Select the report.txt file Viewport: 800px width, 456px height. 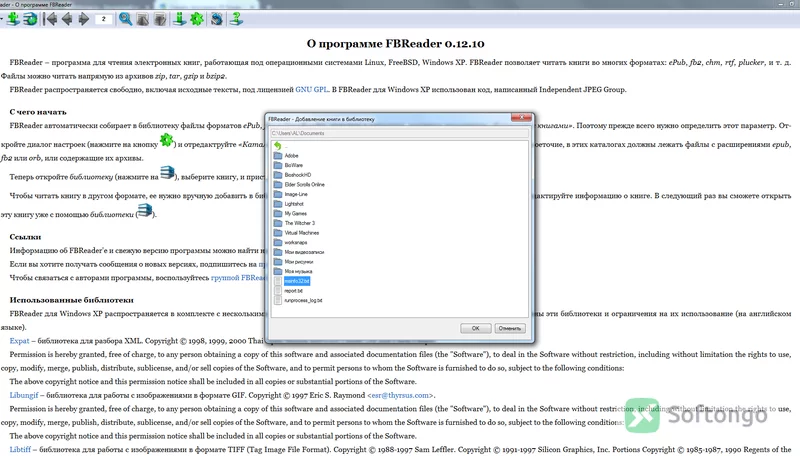coord(293,291)
